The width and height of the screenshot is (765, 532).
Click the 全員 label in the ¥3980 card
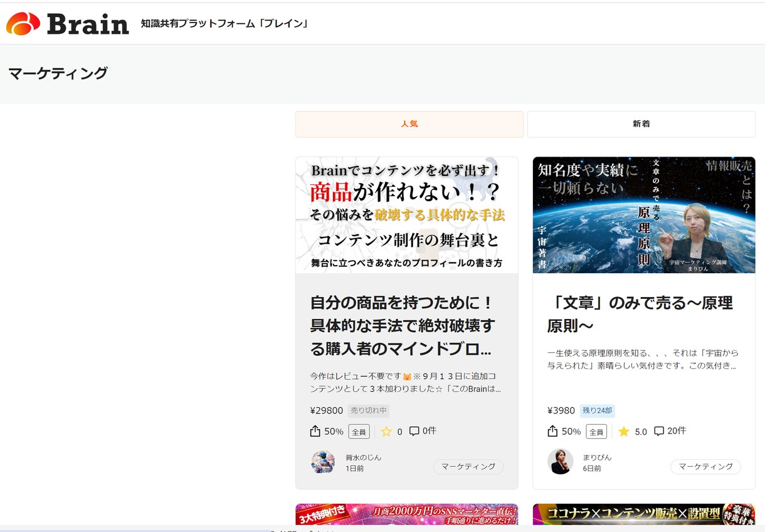[596, 432]
